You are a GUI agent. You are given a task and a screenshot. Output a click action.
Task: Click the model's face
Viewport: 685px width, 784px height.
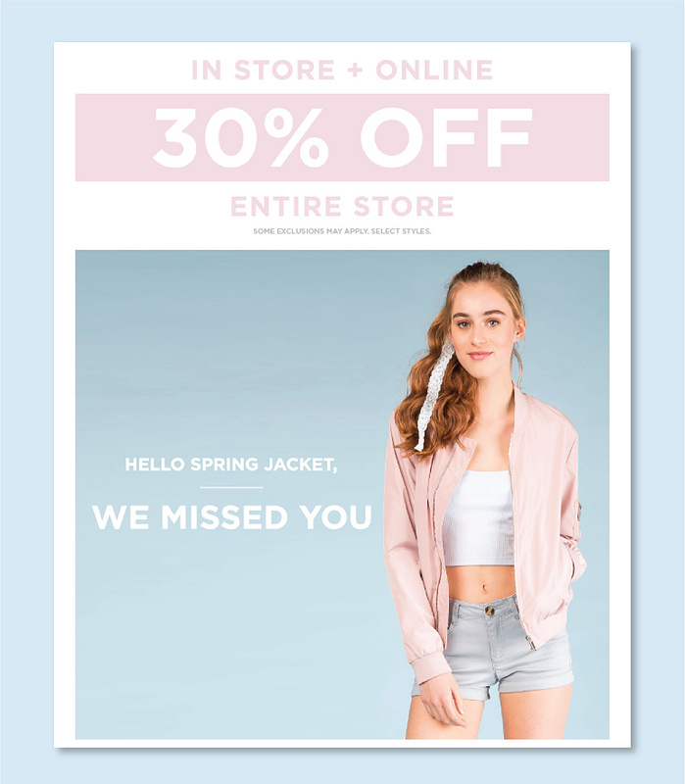click(482, 330)
